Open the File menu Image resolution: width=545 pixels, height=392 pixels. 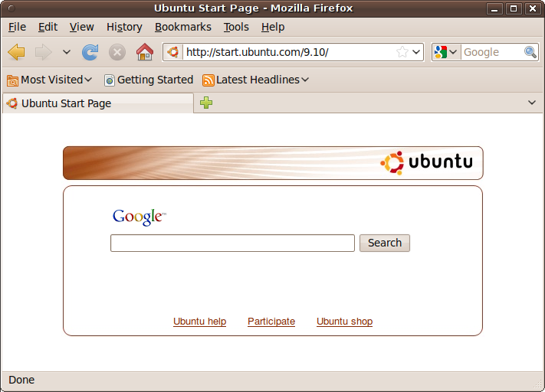[x=17, y=27]
